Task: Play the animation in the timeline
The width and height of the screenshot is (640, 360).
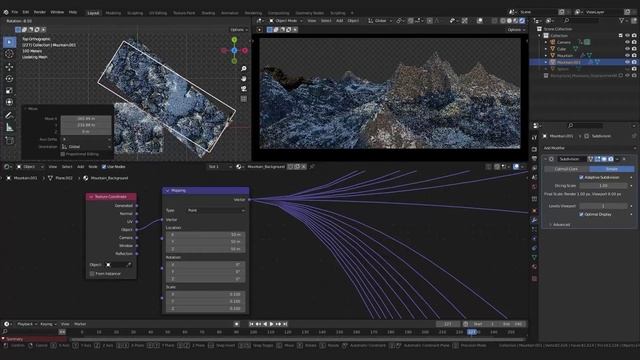Action: pyautogui.click(x=272, y=324)
